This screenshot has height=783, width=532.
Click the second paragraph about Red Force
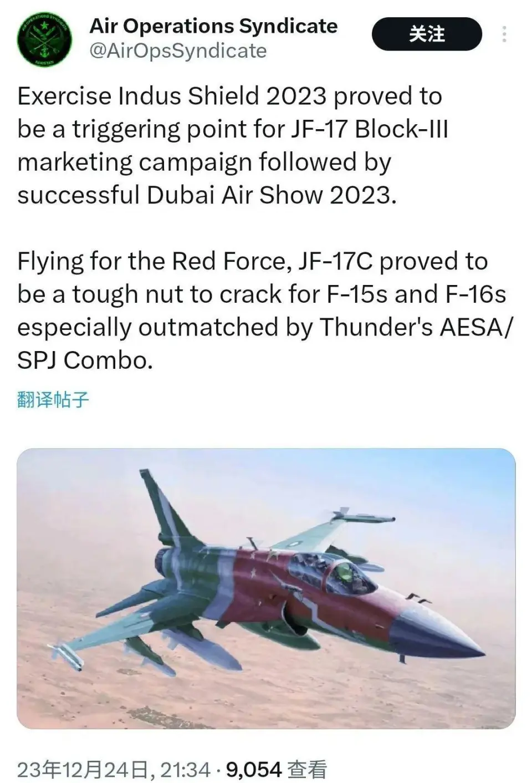point(260,311)
